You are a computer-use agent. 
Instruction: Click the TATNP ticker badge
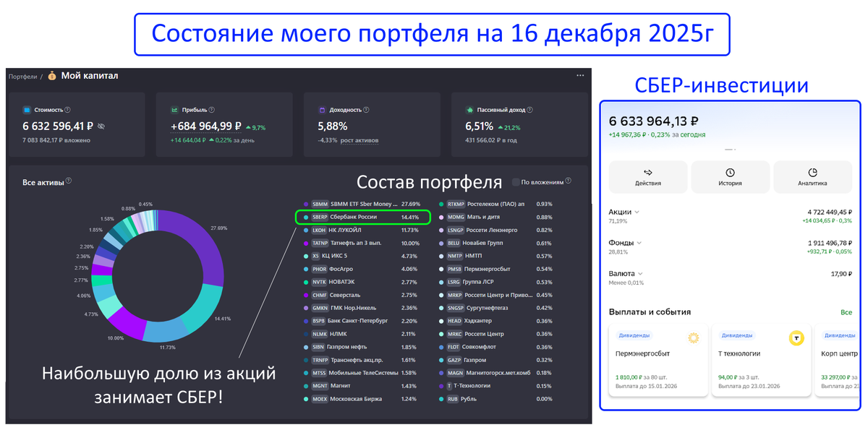[x=320, y=243]
